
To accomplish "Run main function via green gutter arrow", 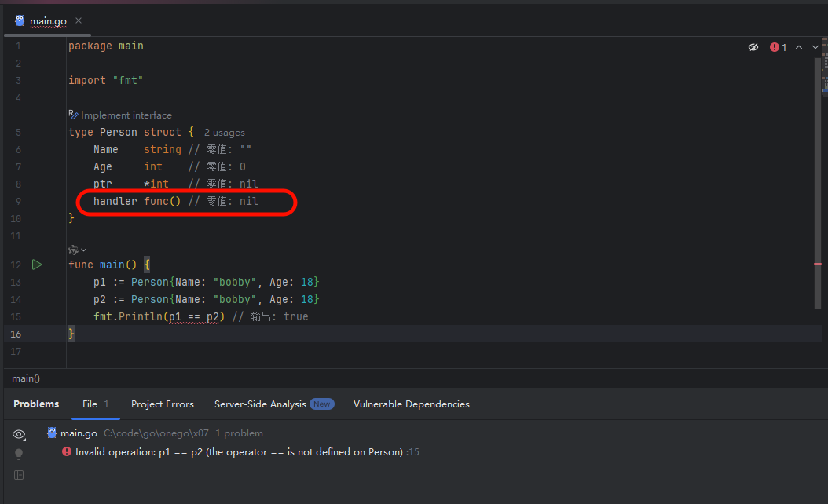I will point(36,265).
